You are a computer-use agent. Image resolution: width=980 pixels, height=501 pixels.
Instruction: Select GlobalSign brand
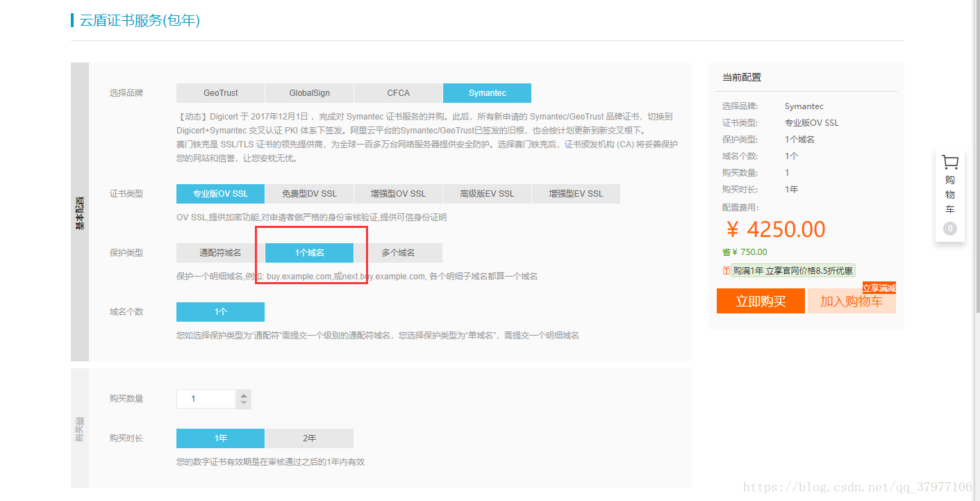(309, 93)
